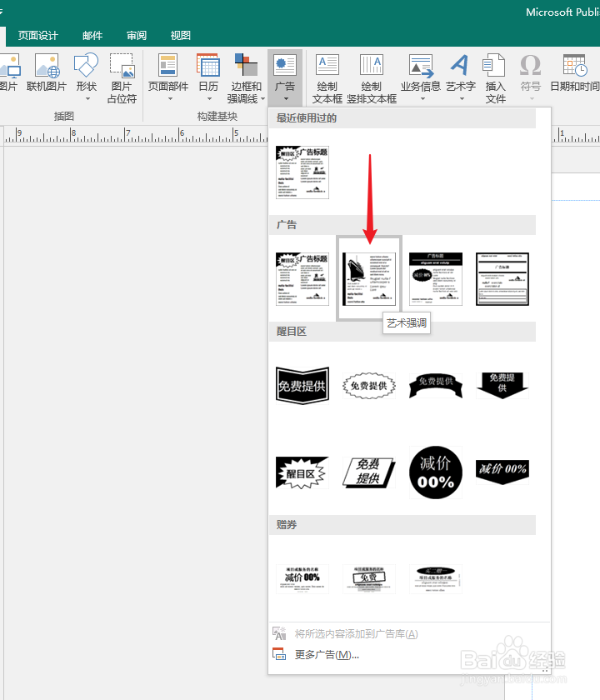The height and width of the screenshot is (700, 600).
Task: Click 将所选内容添加到广告库 menu entry
Action: pos(409,634)
